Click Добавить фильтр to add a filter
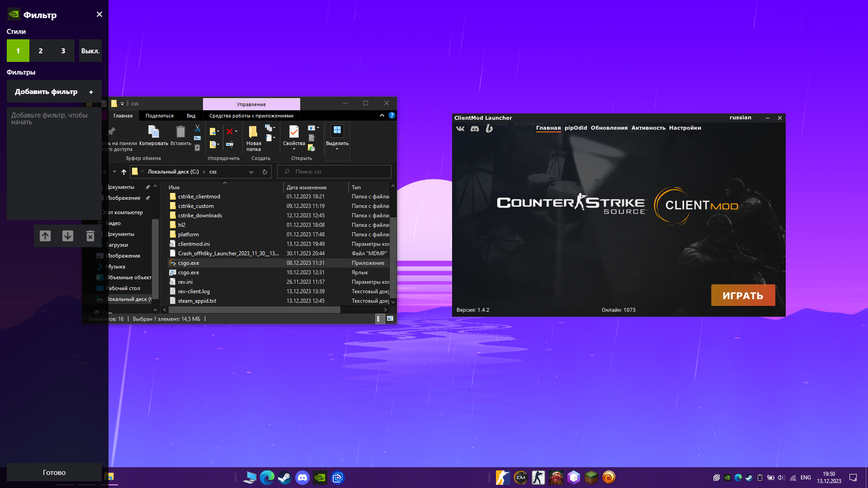Viewport: 868px width, 488px height. 54,92
